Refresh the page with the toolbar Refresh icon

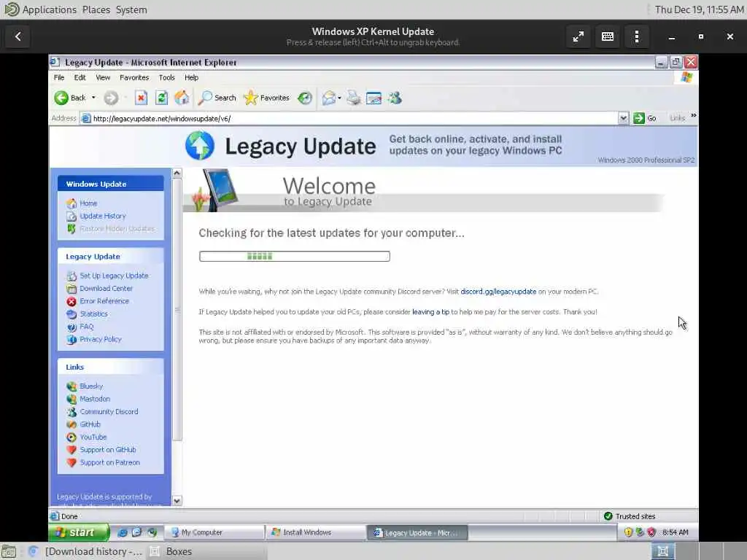click(161, 98)
